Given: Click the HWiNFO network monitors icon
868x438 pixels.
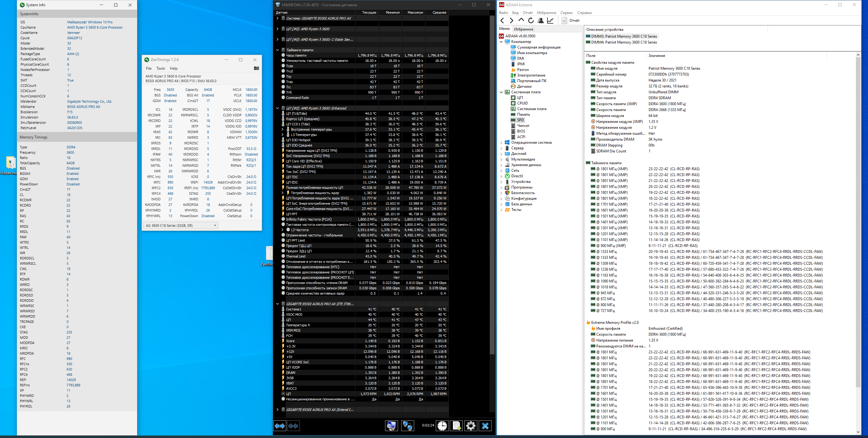Looking at the screenshot, I should coord(407,426).
